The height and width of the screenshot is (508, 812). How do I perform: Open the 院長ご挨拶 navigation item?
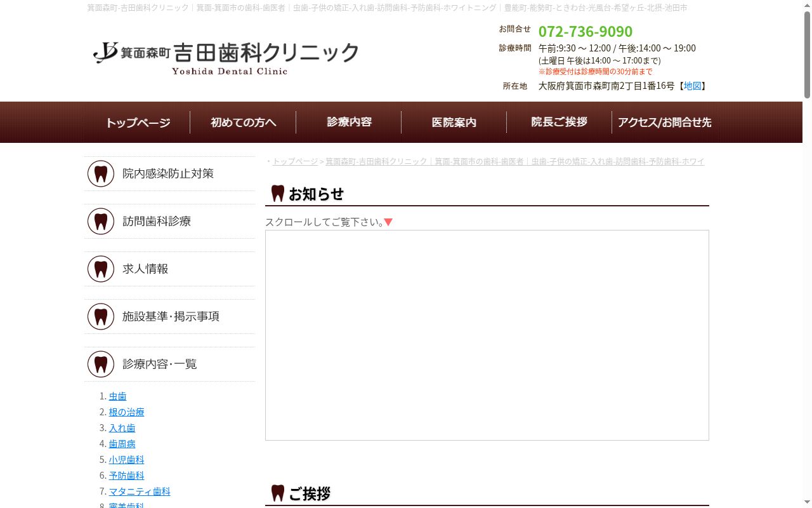pos(560,123)
